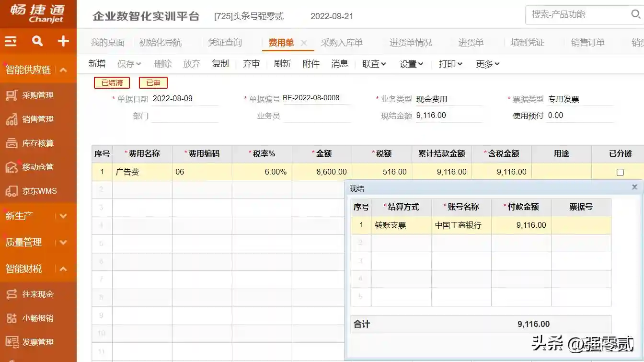Click the 搜索-产品功能 search field
Screen dimensions: 644x362
pos(577,15)
